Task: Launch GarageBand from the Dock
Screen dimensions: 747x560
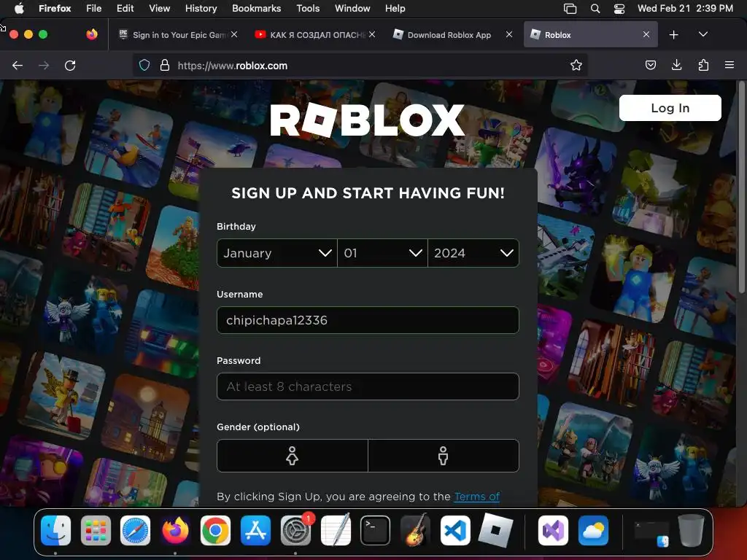Action: coord(415,531)
